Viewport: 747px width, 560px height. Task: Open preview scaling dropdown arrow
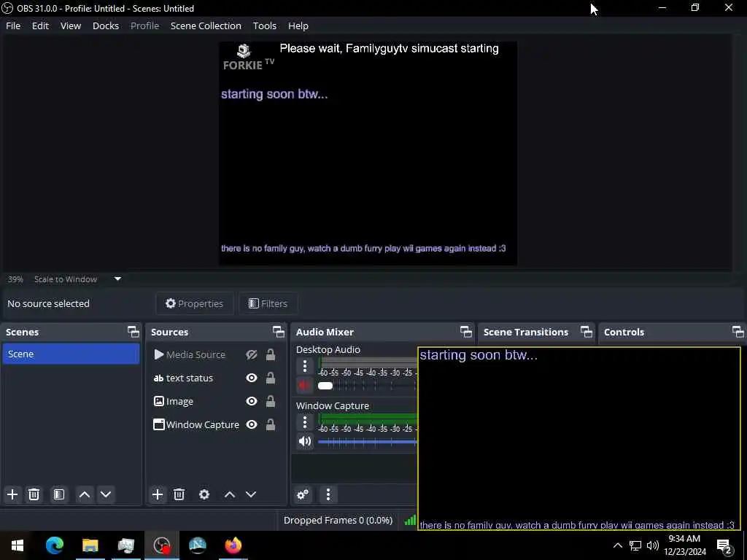117,279
